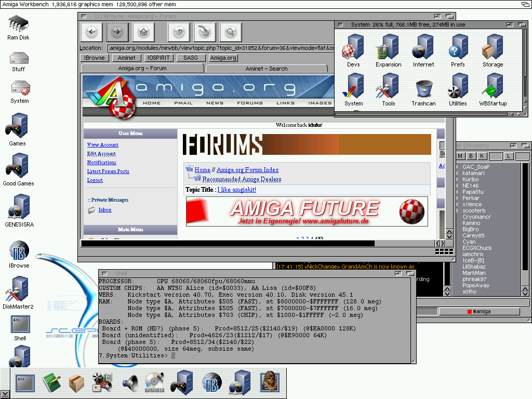Open the Devs drawer in System window
Screen dimensions: 532x399
353,50
